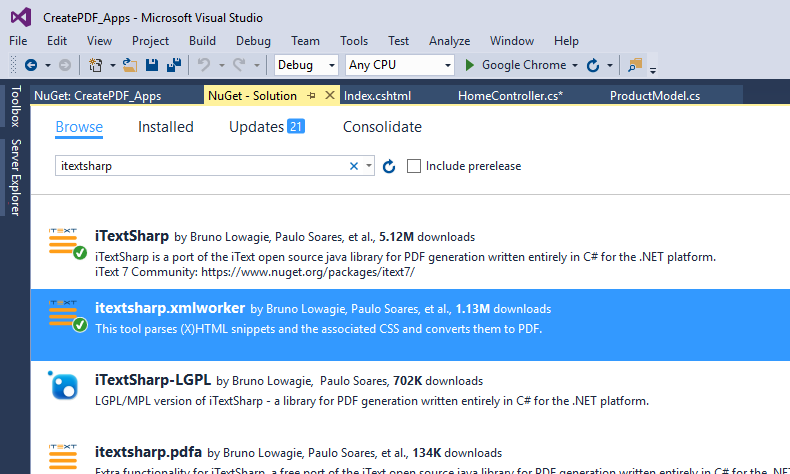Open the Analyze menu
Screen dimensions: 790x474
(x=449, y=41)
